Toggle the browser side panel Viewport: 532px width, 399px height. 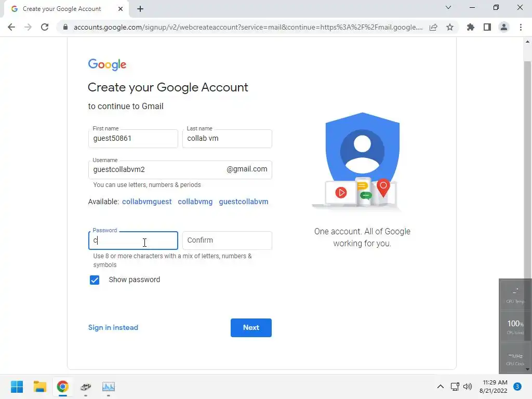(487, 27)
